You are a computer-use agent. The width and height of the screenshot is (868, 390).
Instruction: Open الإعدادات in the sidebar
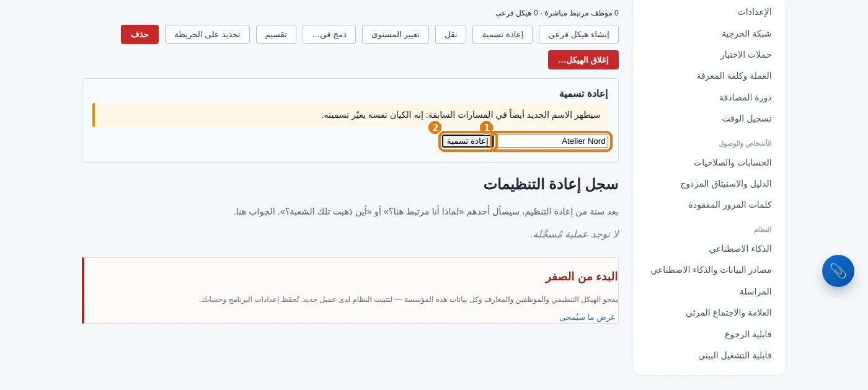click(x=754, y=12)
